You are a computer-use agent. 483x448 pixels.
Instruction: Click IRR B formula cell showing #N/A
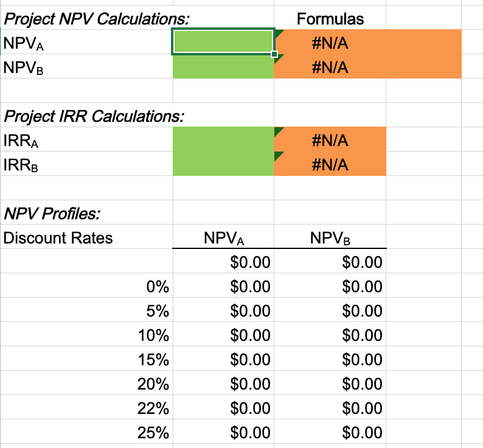pos(330,164)
